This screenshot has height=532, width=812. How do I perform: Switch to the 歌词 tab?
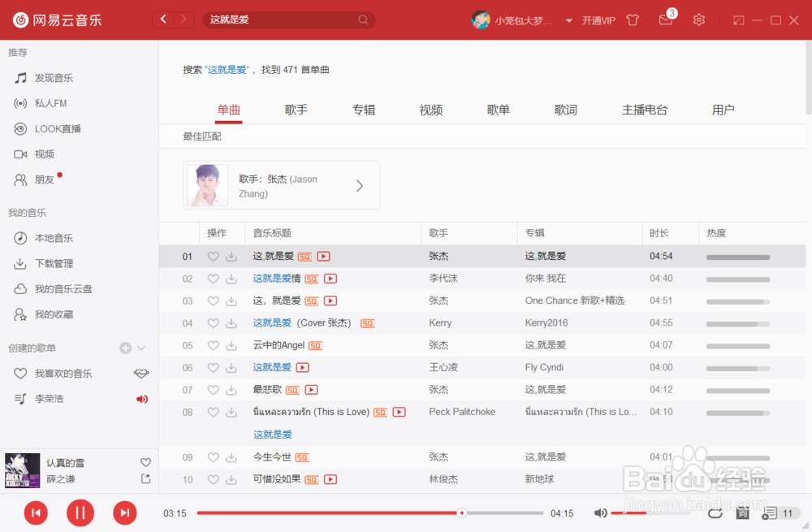click(x=565, y=110)
